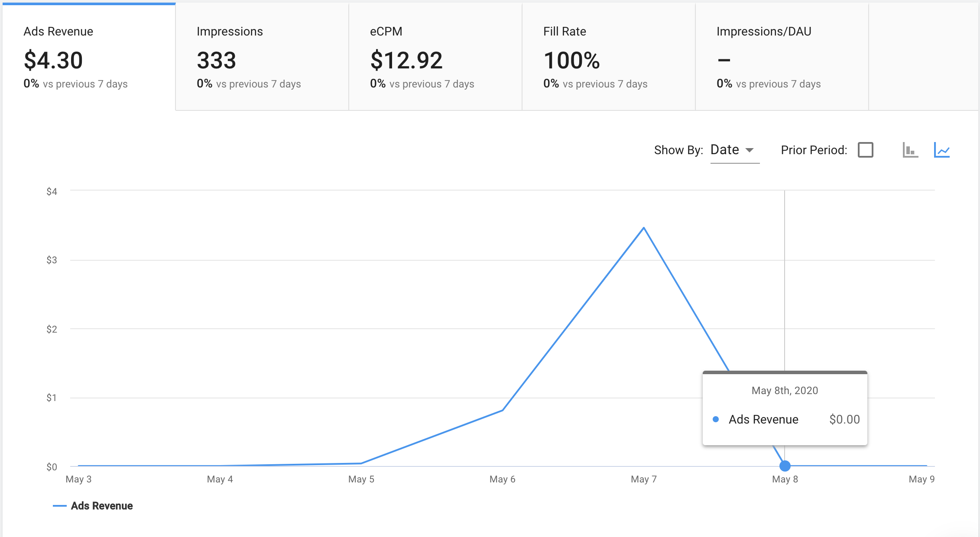Viewport: 980px width, 537px height.
Task: Click the May 8 data point marker
Action: (x=785, y=466)
